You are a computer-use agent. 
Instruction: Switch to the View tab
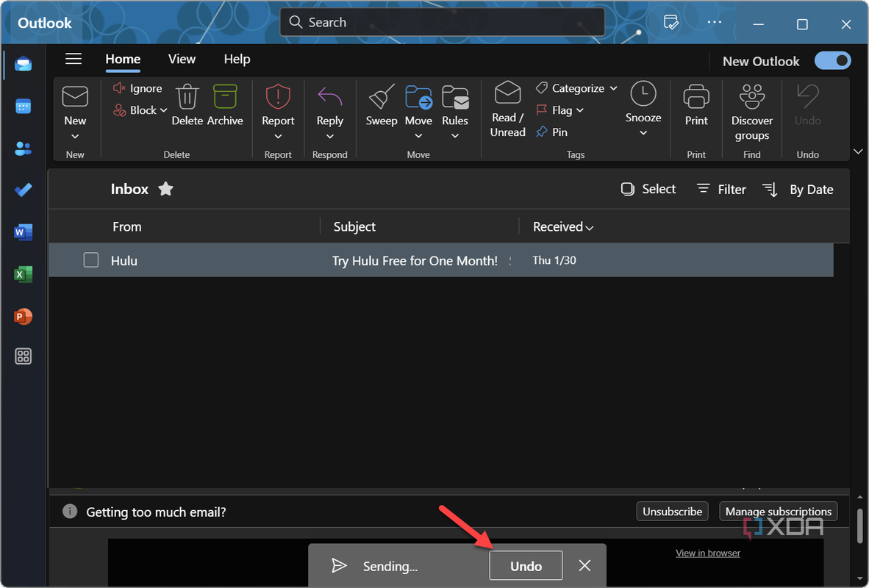(182, 60)
